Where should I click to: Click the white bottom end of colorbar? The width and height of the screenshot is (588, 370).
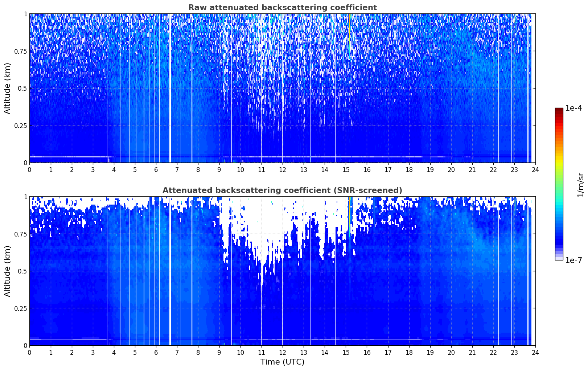click(x=559, y=259)
